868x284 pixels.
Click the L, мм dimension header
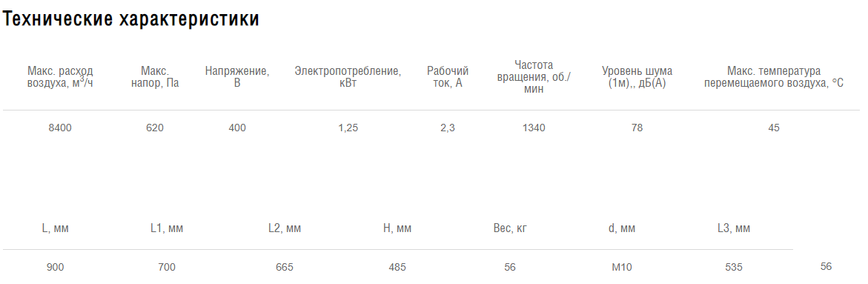[x=56, y=228]
